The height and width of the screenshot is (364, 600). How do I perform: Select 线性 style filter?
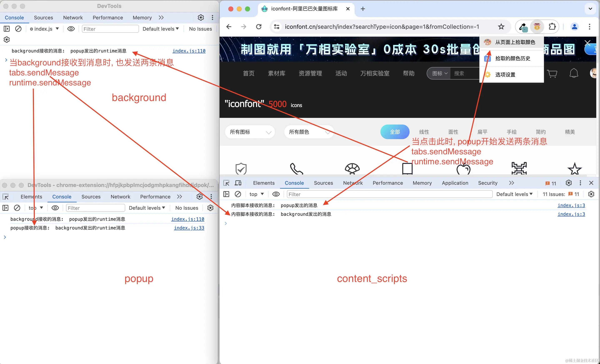tap(424, 132)
